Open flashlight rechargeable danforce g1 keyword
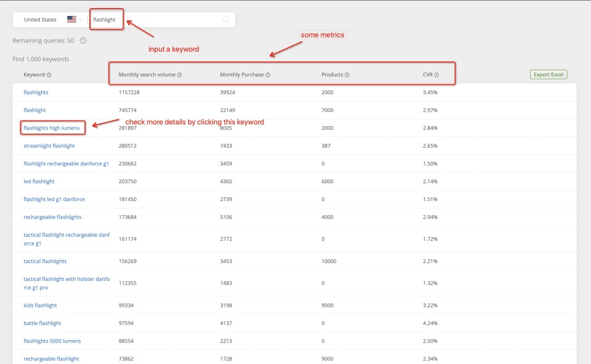The width and height of the screenshot is (591, 364). tap(66, 164)
